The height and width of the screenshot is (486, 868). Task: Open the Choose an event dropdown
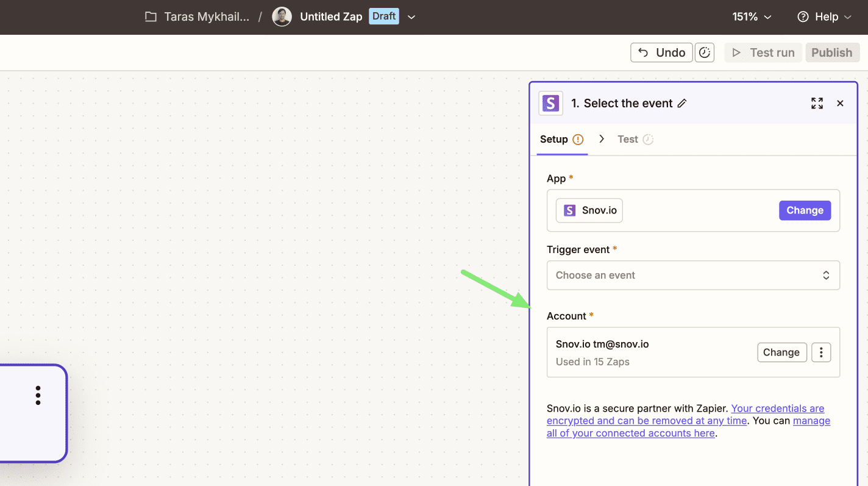(693, 276)
